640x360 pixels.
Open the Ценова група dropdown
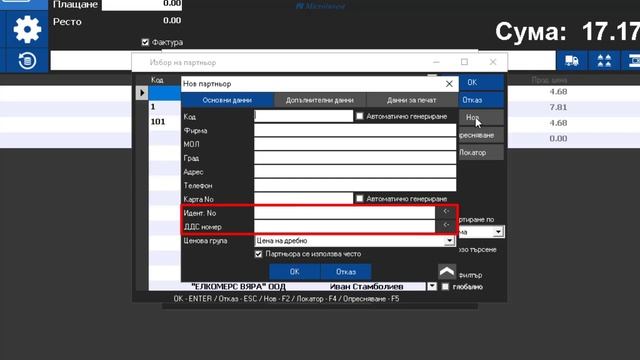[449, 241]
